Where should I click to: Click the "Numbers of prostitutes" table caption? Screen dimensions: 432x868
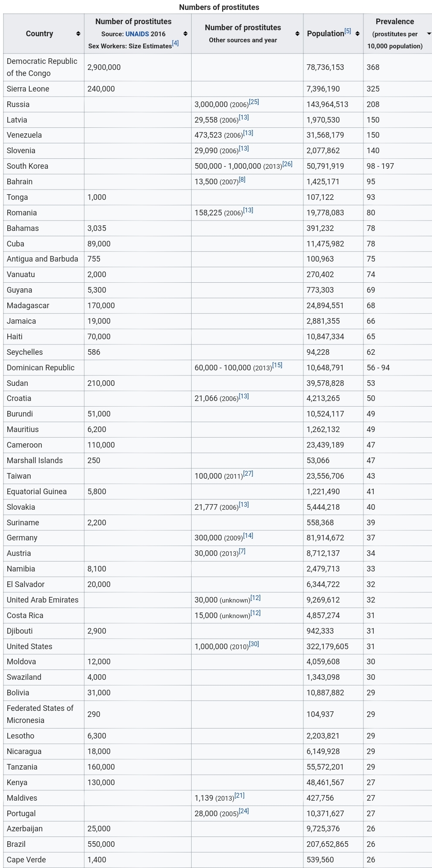click(x=219, y=7)
